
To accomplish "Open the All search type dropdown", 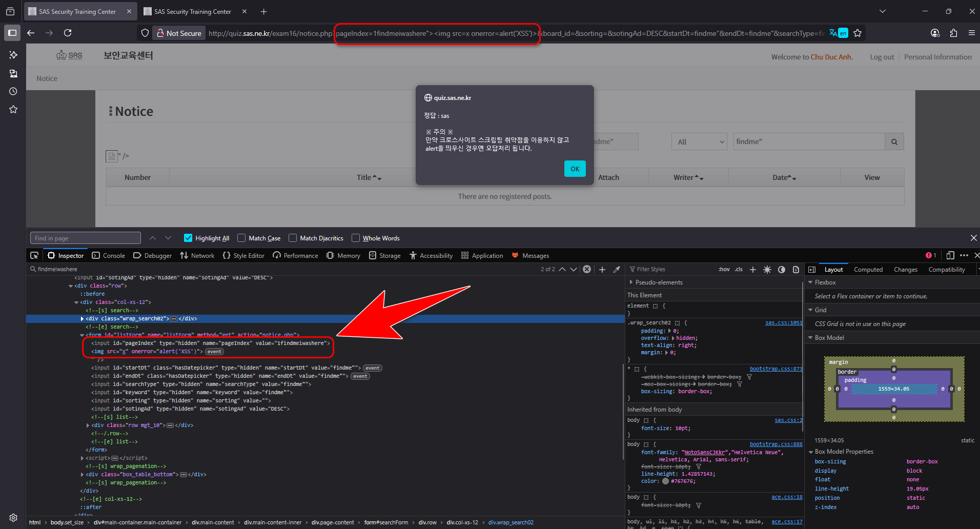I will coord(699,142).
